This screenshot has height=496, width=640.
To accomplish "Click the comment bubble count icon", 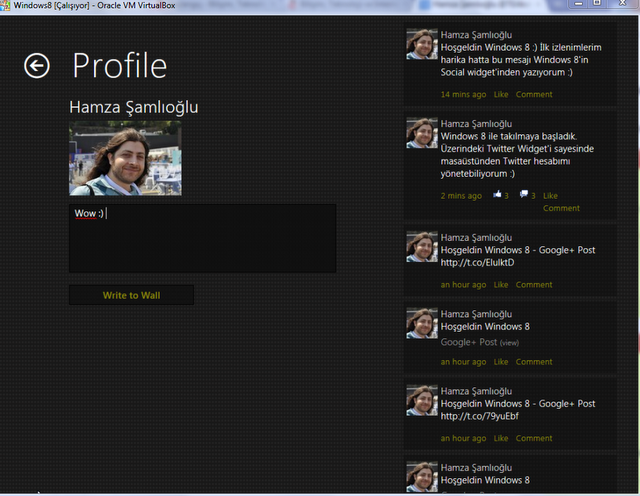I will pyautogui.click(x=524, y=194).
